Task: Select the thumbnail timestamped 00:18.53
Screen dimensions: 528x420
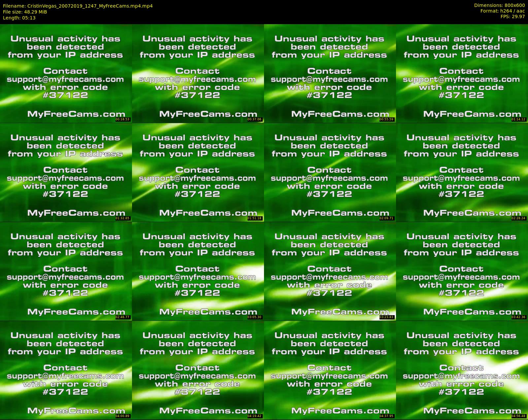Action: pos(66,73)
